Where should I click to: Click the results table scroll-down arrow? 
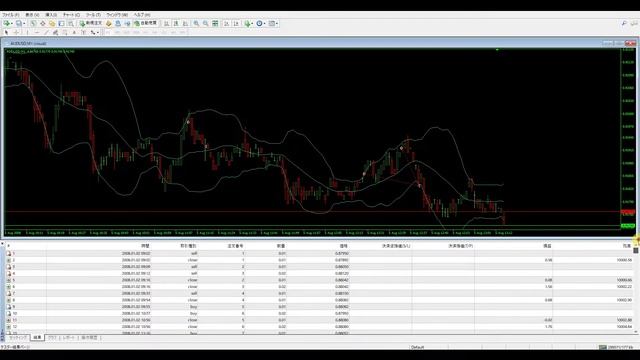[x=636, y=332]
